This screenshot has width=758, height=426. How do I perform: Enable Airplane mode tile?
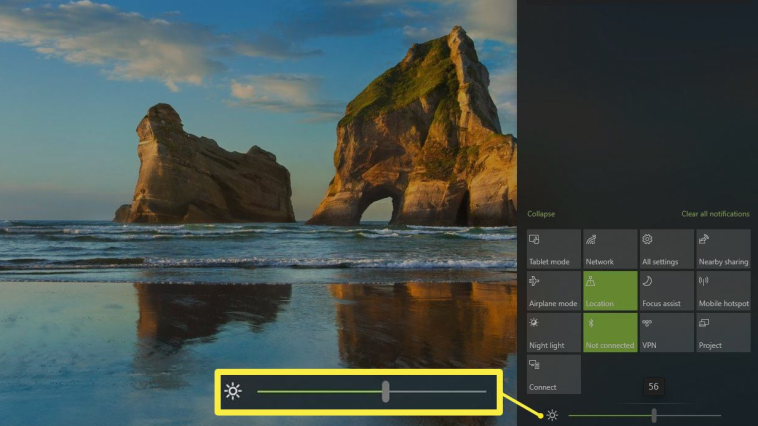554,291
